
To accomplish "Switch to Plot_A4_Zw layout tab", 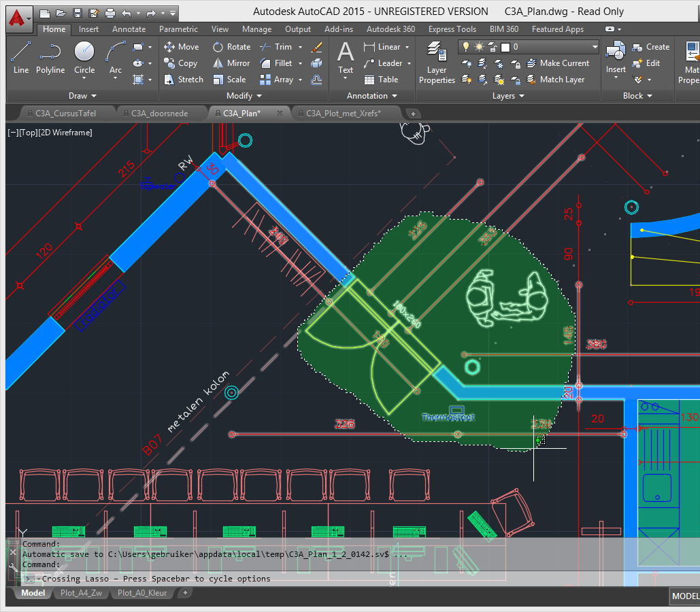I will (81, 593).
